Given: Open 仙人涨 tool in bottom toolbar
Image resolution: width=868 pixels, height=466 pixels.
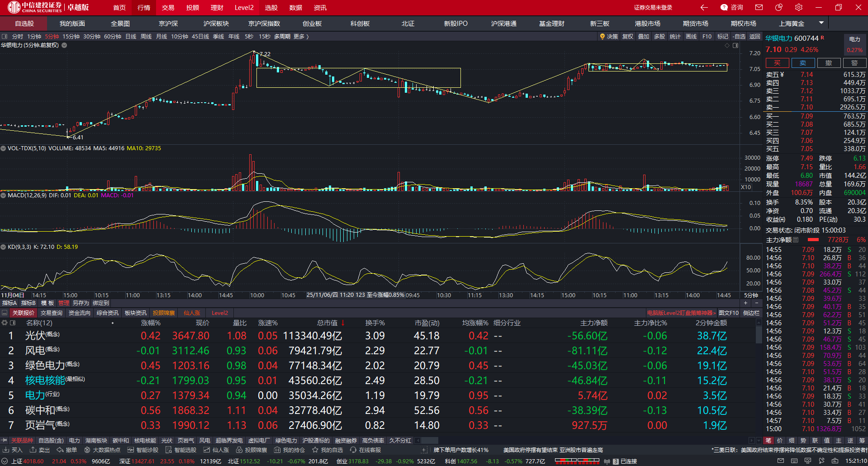Looking at the screenshot, I should [216, 450].
